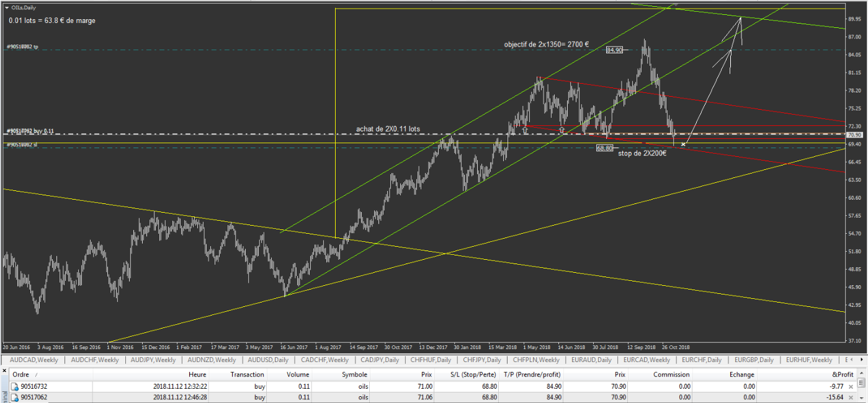Open the AUDJPY,Weekly chart tab
Viewport: 868px width, 403px height.
[153, 360]
